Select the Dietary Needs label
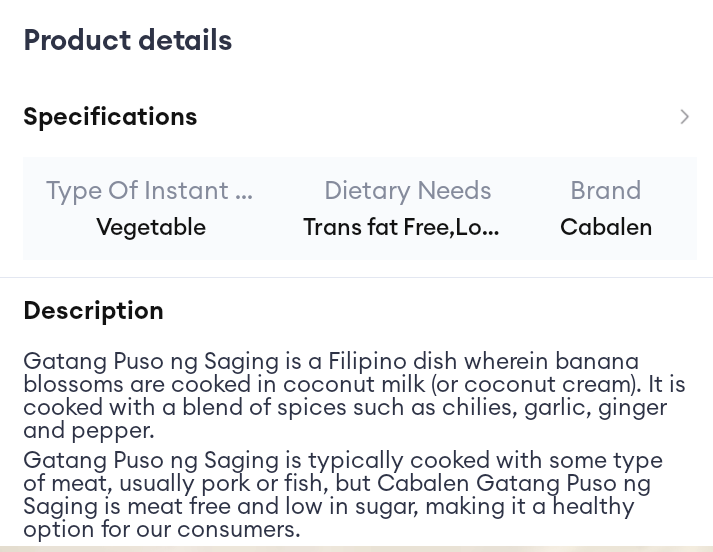 pos(407,190)
